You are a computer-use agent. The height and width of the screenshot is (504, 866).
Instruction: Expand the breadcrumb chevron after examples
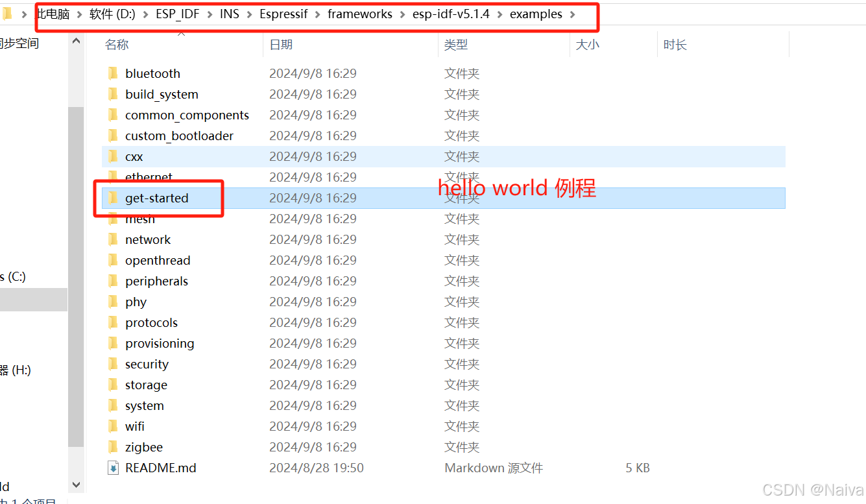[x=573, y=14]
